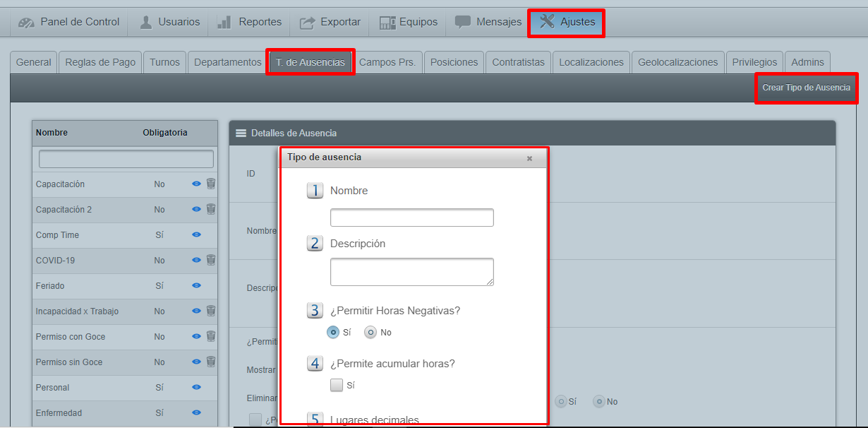Click Crear Tipo de Ausencia button
Screen dimensions: 868x428
coord(806,88)
